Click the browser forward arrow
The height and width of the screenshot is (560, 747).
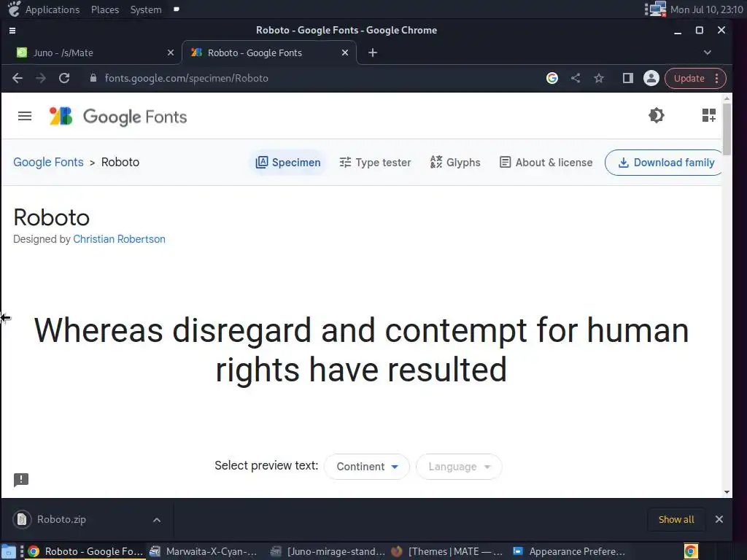click(41, 78)
